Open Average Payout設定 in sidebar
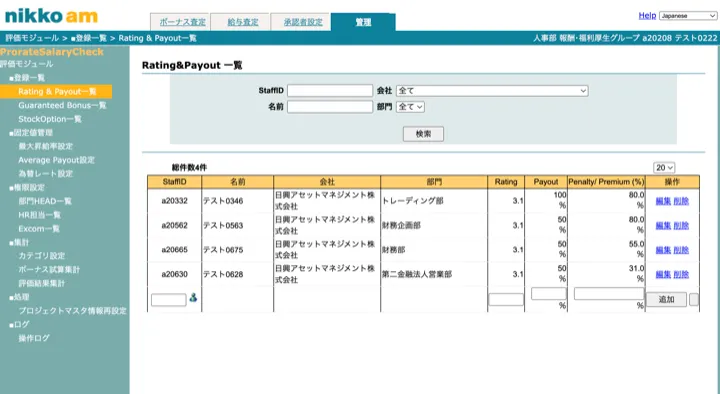 click(x=56, y=160)
